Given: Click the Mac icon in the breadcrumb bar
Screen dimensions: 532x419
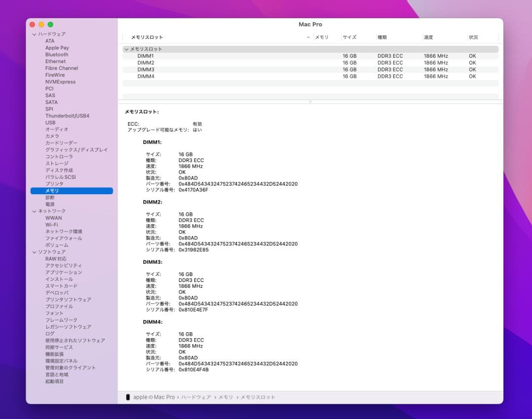Looking at the screenshot, I should [129, 396].
